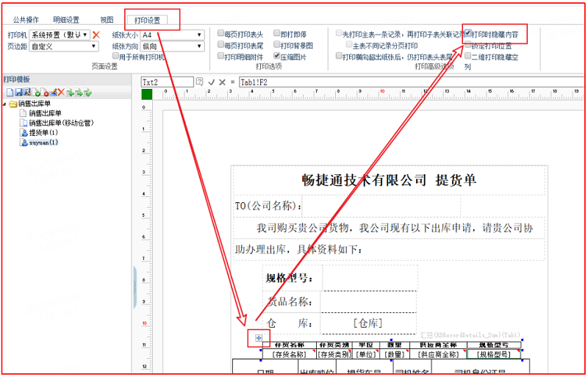Image resolution: width=588 pixels, height=377 pixels.
Task: Click the user icon beside 提货单(1)
Action: pyautogui.click(x=24, y=132)
